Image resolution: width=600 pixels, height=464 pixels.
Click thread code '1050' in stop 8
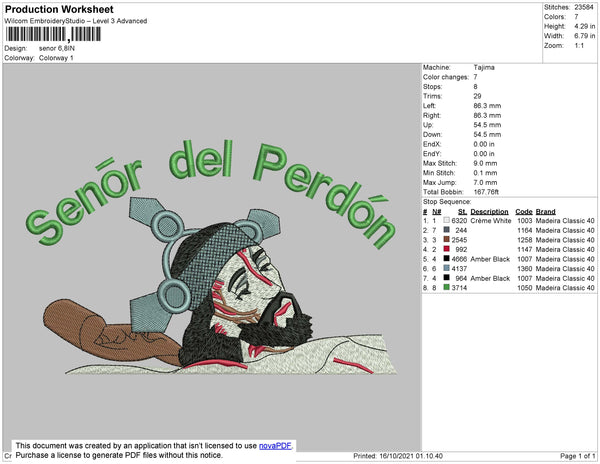click(x=525, y=288)
